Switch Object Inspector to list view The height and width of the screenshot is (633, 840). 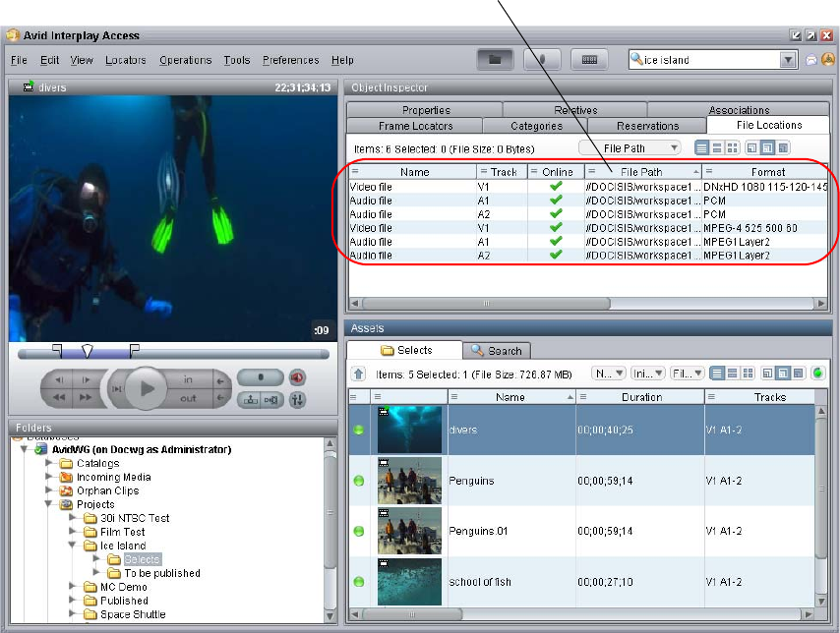click(x=702, y=148)
